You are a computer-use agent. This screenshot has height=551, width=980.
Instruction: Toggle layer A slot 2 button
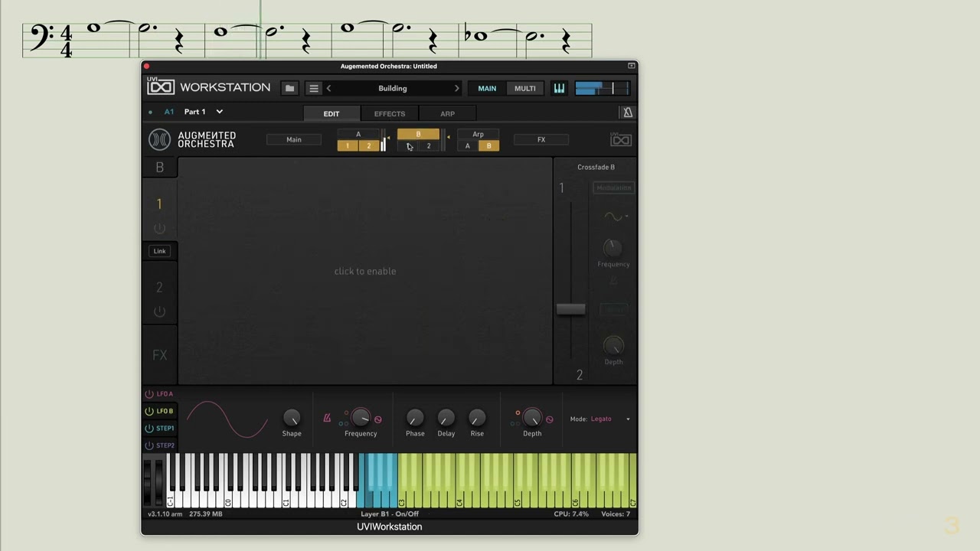[368, 145]
